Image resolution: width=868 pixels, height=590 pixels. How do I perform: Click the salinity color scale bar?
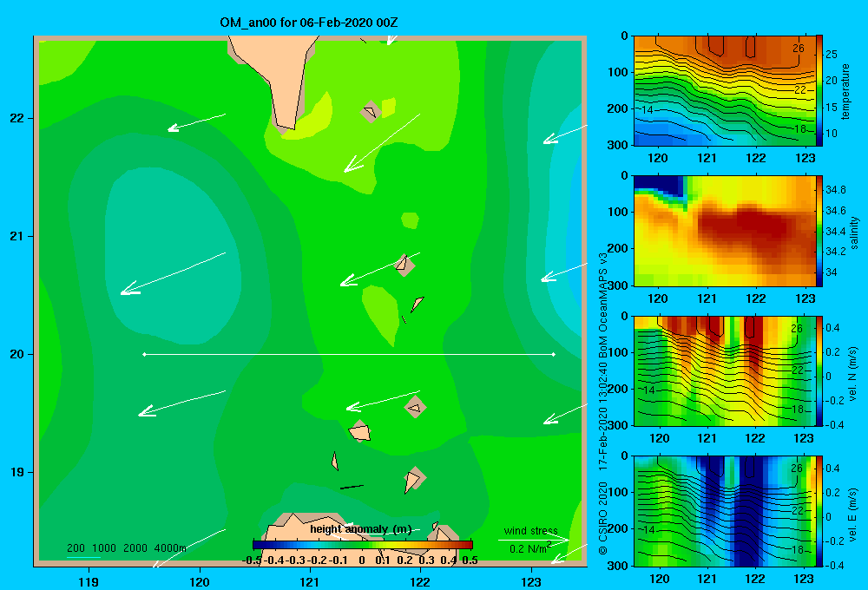(819, 231)
